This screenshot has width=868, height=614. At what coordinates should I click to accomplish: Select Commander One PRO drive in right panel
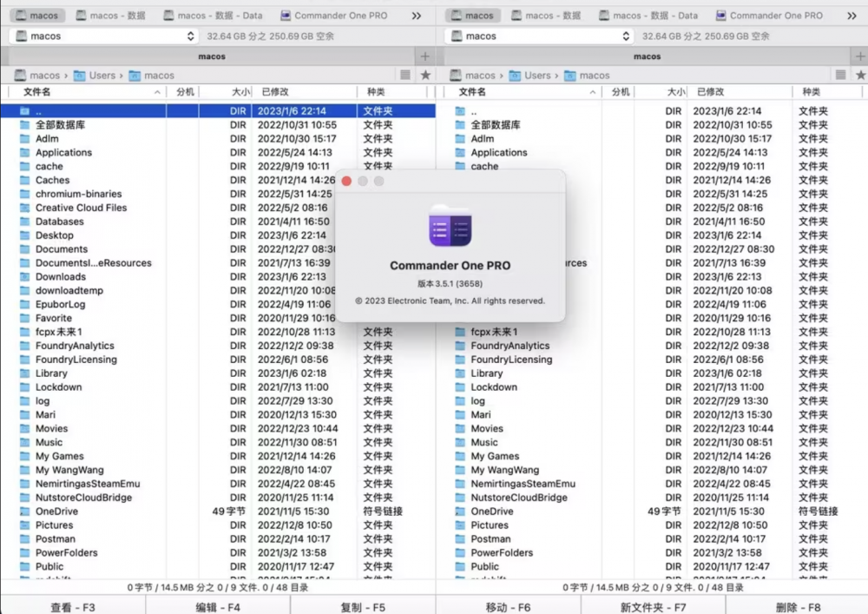click(x=769, y=16)
